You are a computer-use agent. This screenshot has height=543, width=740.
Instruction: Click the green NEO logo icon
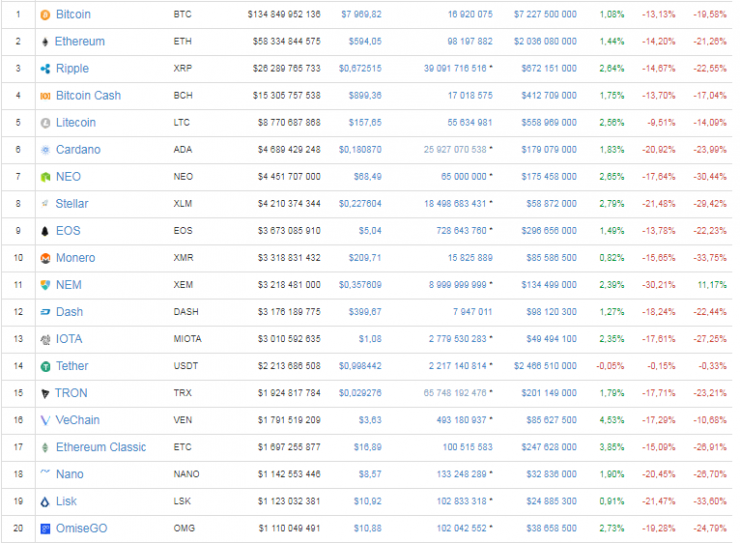pyautogui.click(x=45, y=177)
